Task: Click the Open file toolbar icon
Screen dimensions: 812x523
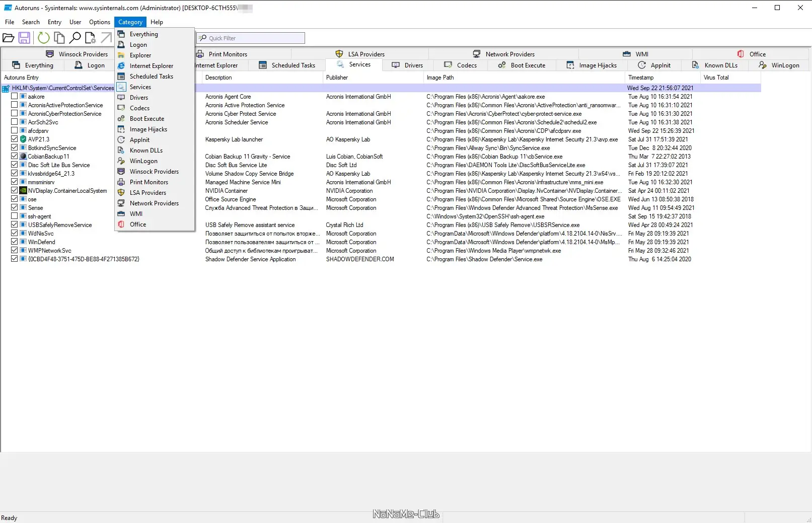Action: point(8,38)
